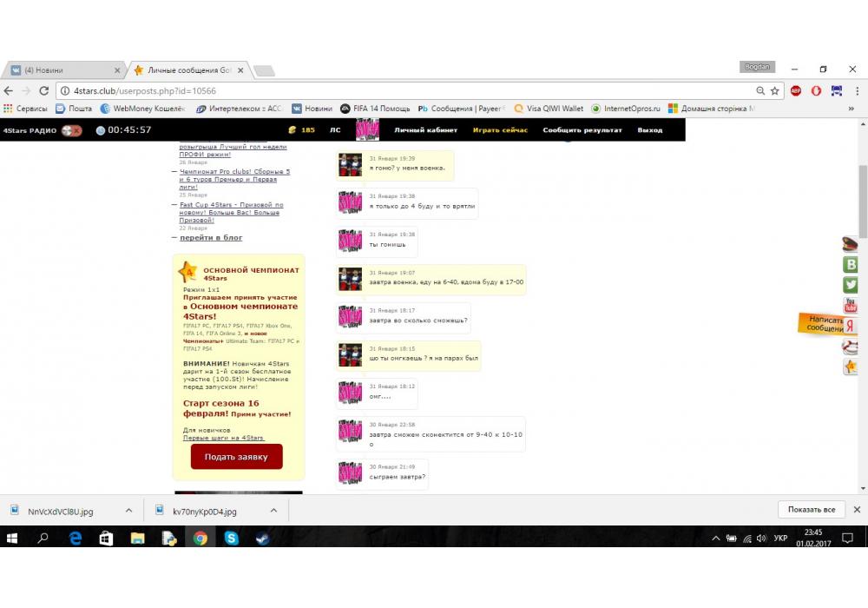
Task: Show hidden system tray icons
Action: (715, 539)
